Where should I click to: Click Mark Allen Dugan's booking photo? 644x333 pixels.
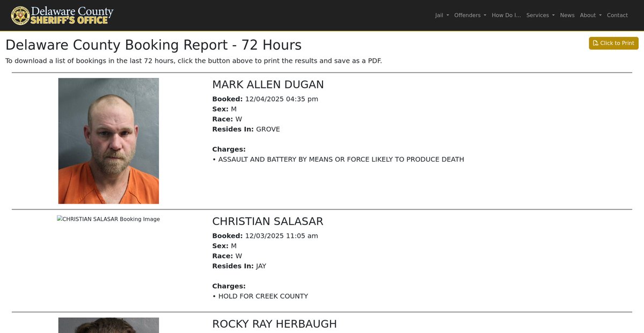pyautogui.click(x=108, y=141)
